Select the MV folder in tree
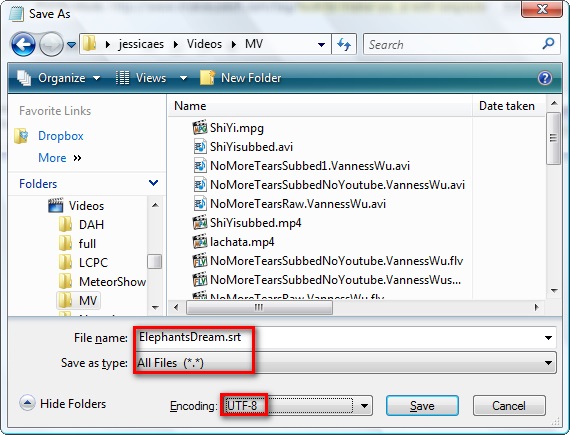Screen dimensions: 570x435 pyautogui.click(x=88, y=300)
